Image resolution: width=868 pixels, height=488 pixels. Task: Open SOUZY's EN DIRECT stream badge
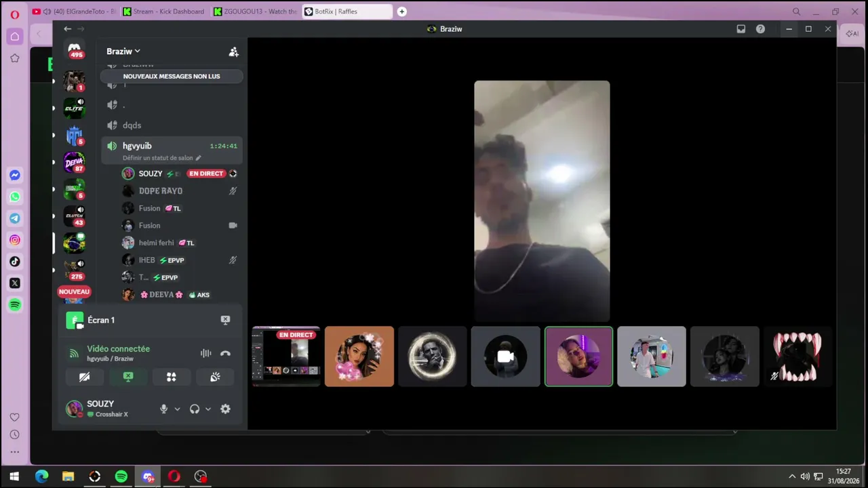pyautogui.click(x=206, y=174)
